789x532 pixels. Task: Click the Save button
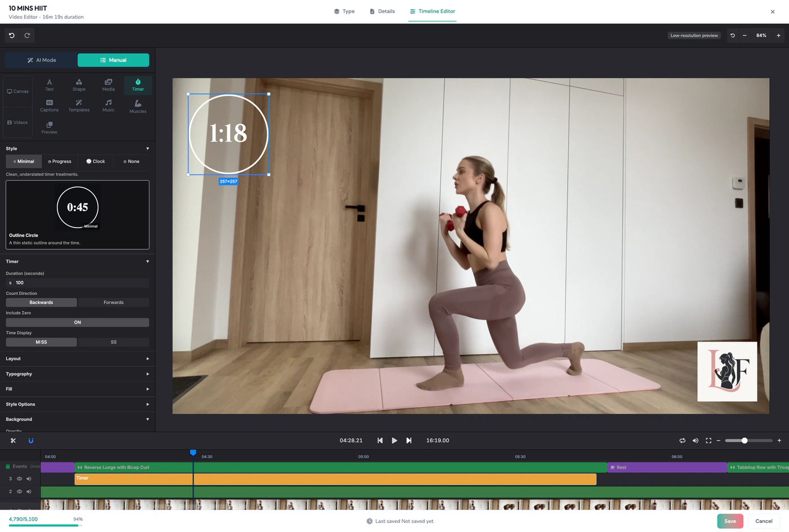730,521
